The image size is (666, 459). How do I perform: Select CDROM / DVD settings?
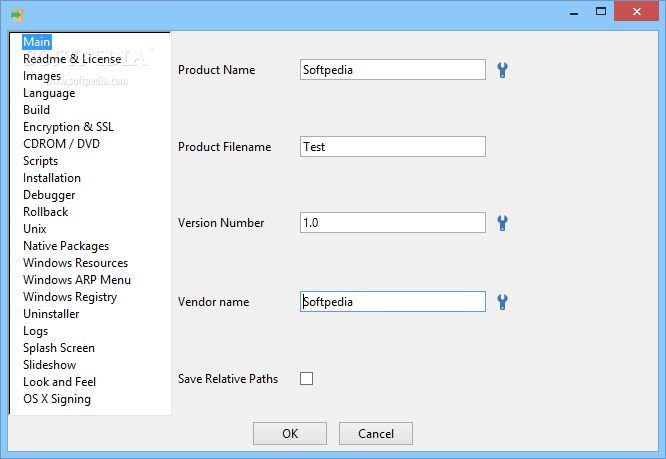(61, 144)
